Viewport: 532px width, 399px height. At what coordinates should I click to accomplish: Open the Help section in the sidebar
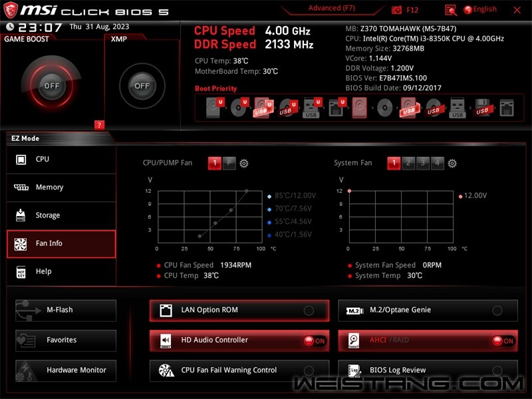(x=61, y=272)
